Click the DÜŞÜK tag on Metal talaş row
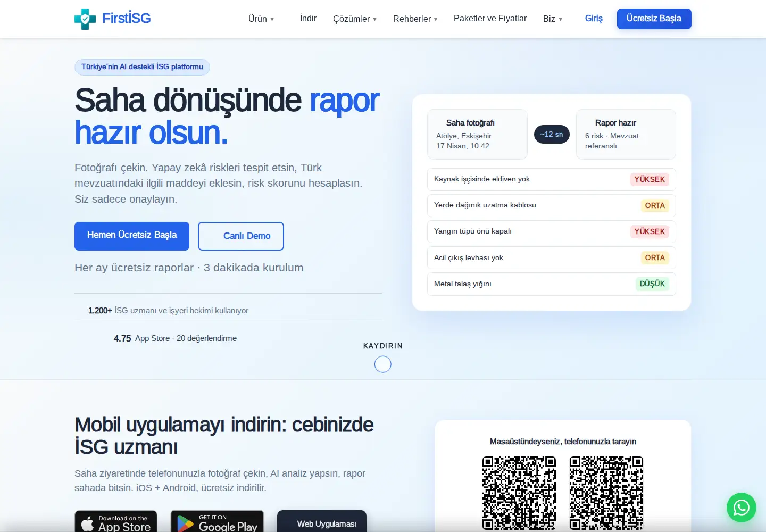 point(652,284)
